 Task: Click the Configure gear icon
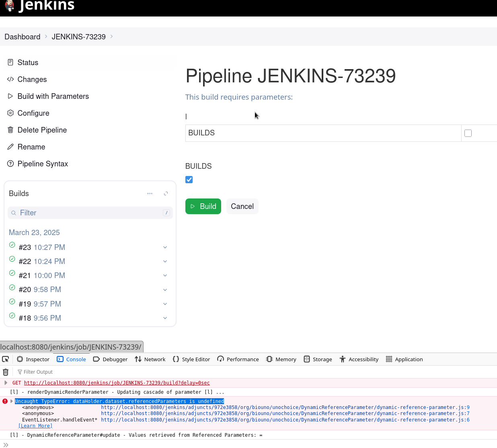pyautogui.click(x=10, y=113)
